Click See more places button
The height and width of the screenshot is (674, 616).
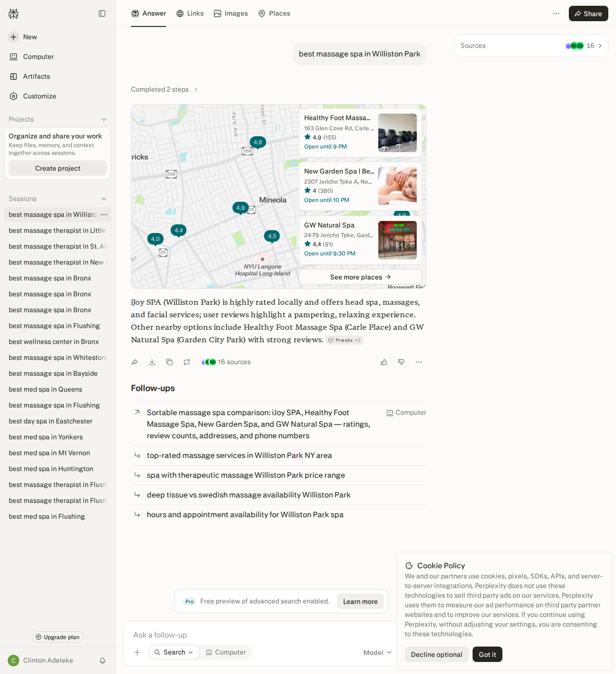[360, 277]
